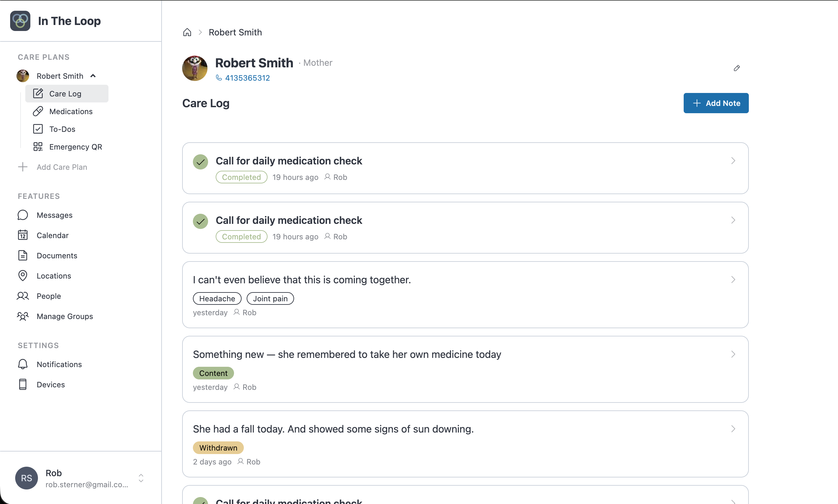838x504 pixels.
Task: Open the Calendar icon in Features
Action: click(22, 235)
